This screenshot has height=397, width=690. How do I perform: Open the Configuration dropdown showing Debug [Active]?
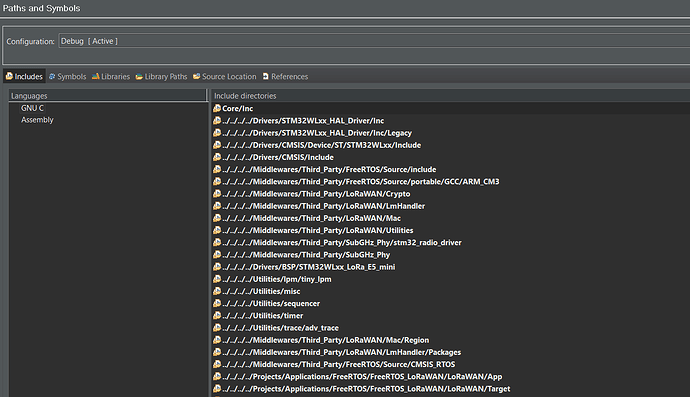tap(374, 41)
